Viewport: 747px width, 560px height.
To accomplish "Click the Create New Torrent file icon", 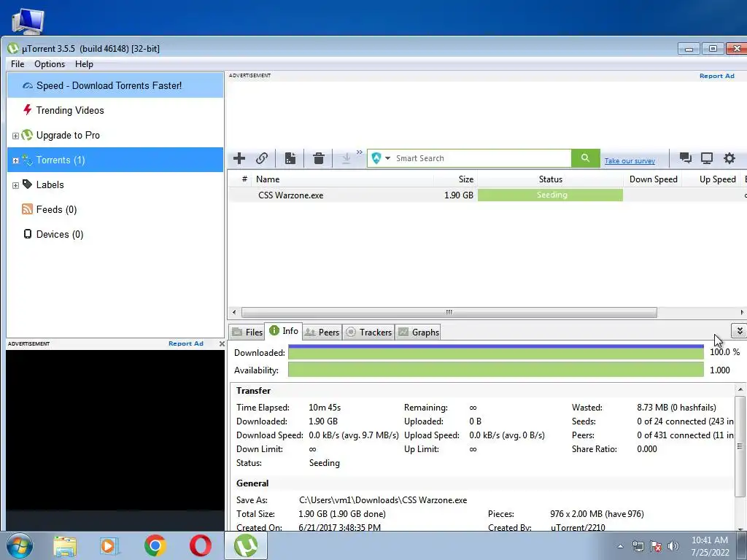I will 290,158.
